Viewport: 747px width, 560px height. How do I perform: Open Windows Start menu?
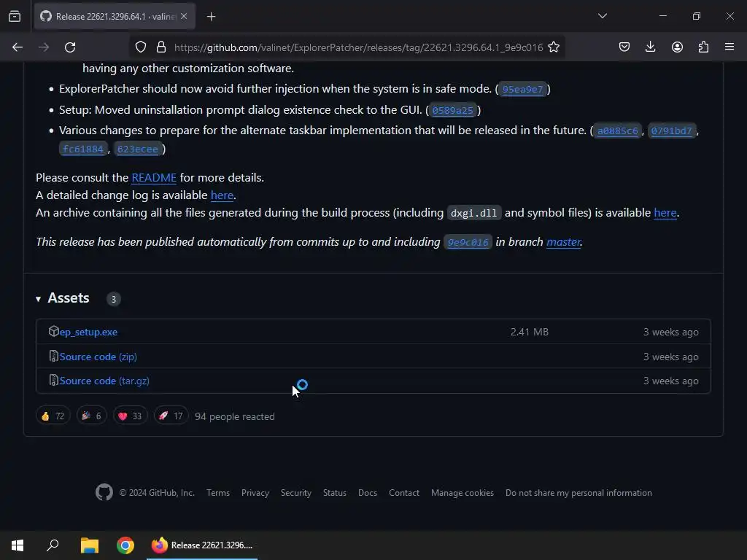coord(18,545)
